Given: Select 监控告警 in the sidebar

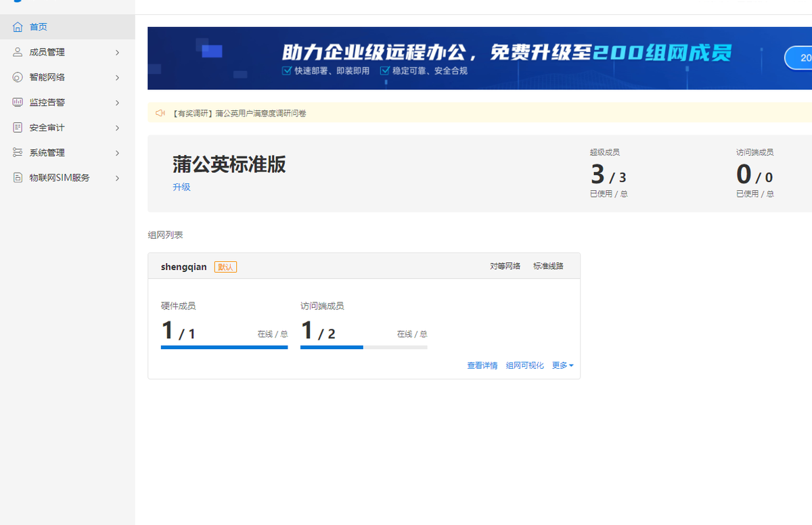Looking at the screenshot, I should tap(68, 102).
